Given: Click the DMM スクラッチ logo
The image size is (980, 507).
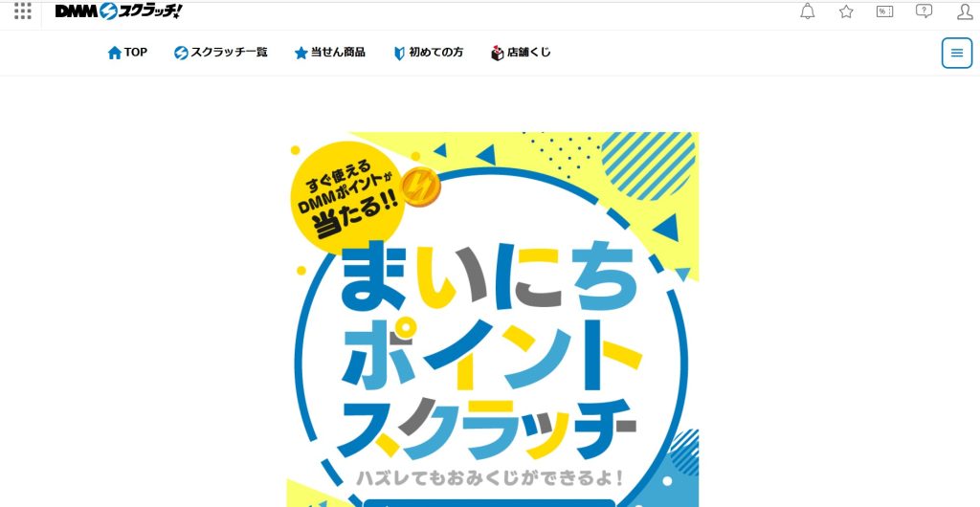Looking at the screenshot, I should pos(119,11).
